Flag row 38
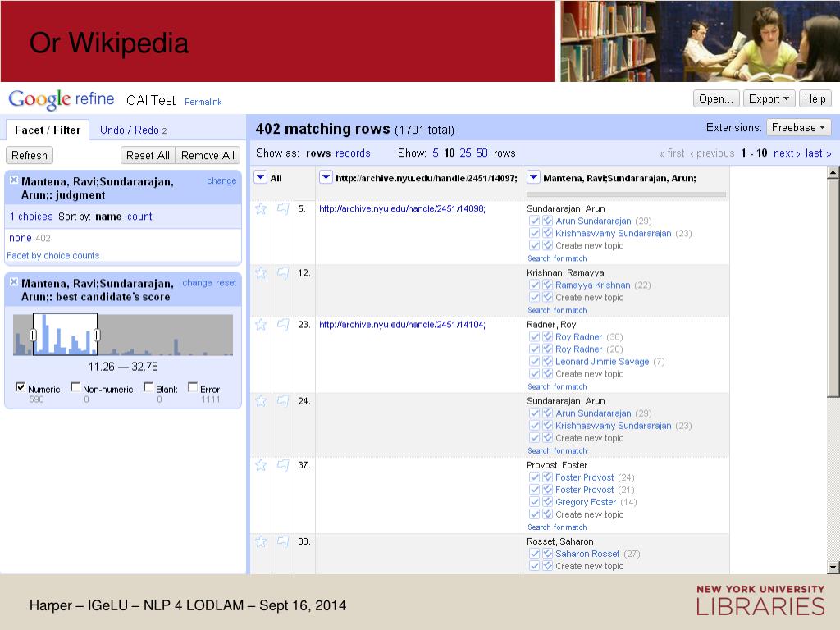 (x=283, y=541)
